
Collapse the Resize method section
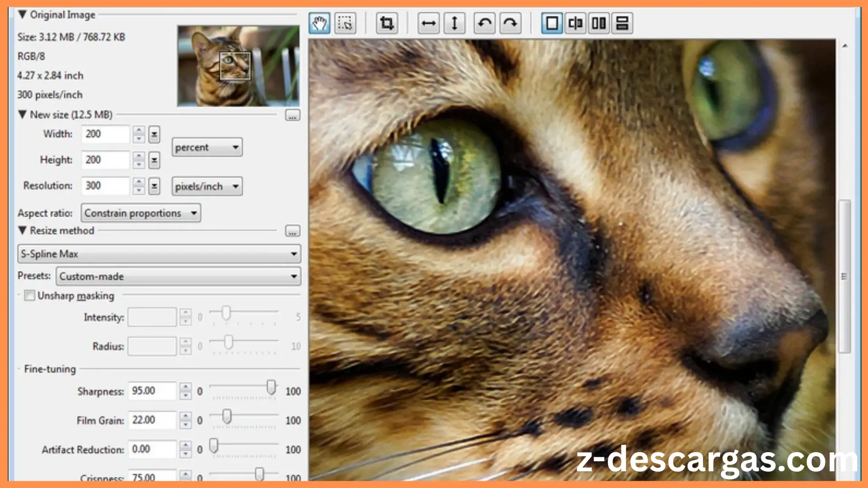(22, 230)
